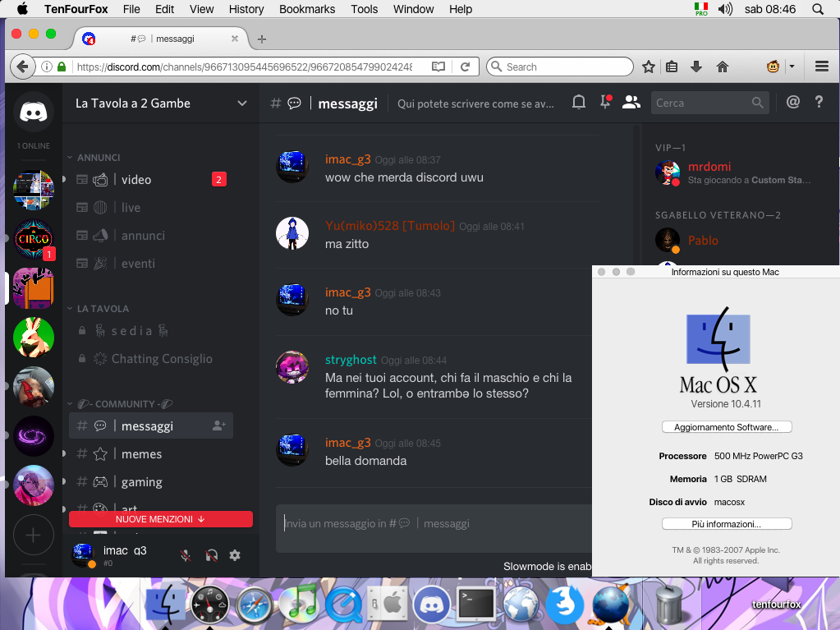Open Apple menu

pyautogui.click(x=22, y=8)
